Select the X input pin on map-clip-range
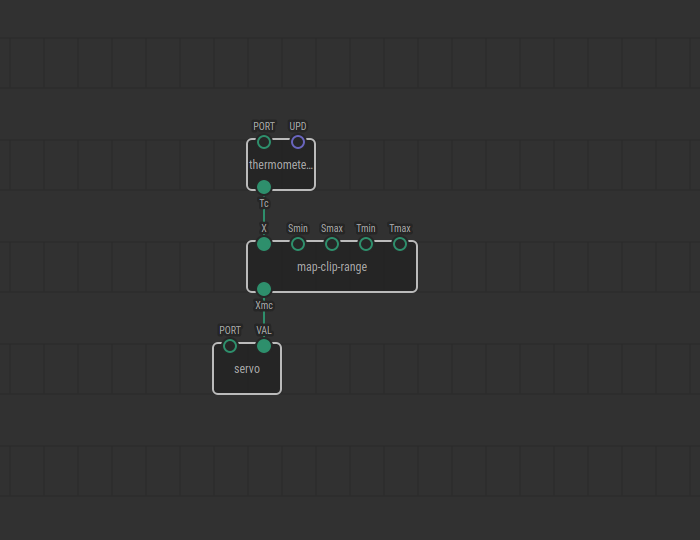This screenshot has height=540, width=700. tap(264, 244)
